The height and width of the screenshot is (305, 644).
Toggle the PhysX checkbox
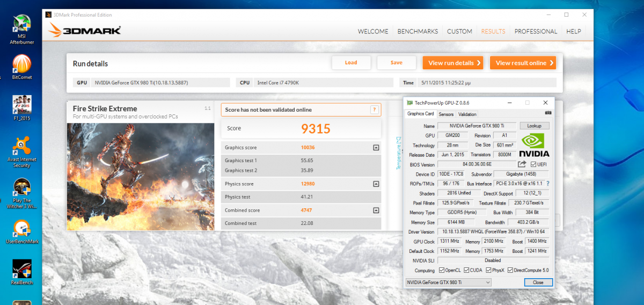point(487,270)
